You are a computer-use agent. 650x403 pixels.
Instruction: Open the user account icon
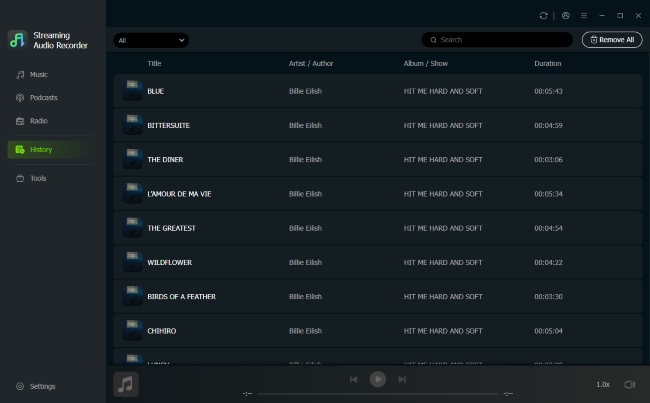[565, 16]
